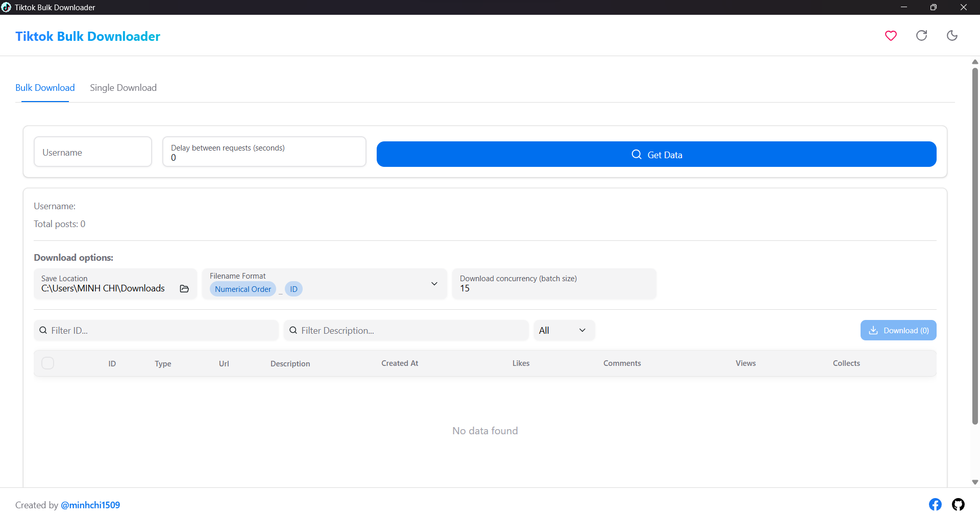Click the Url column header

[224, 363]
